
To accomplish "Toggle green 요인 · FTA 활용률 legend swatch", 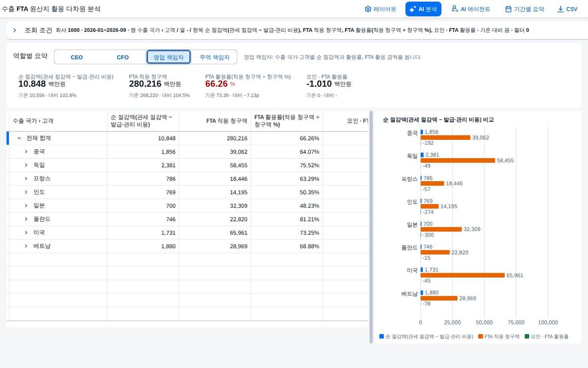I will (527, 337).
